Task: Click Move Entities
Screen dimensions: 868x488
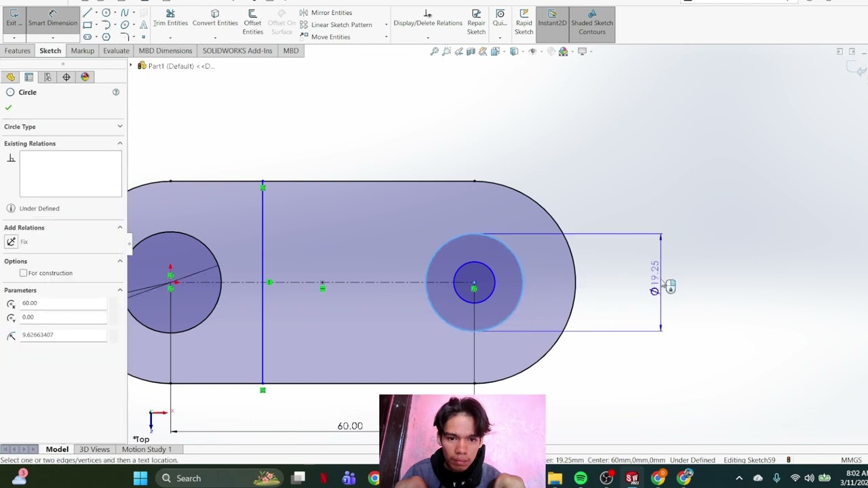Action: (x=325, y=37)
